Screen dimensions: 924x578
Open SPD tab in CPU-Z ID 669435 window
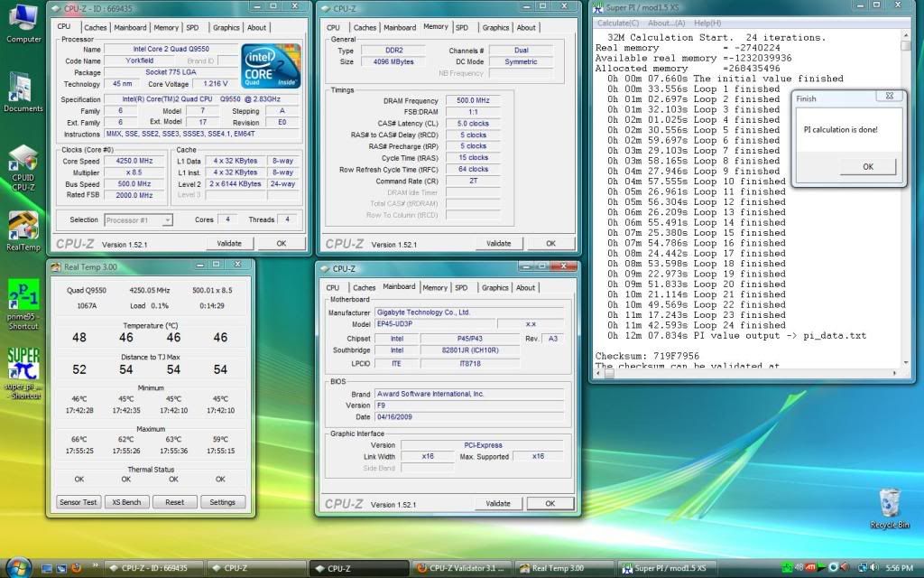point(193,28)
